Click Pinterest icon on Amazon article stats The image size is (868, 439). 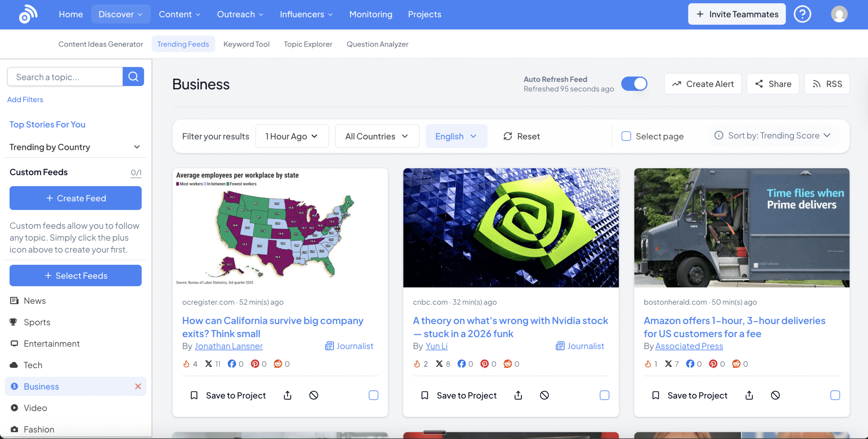tap(713, 364)
